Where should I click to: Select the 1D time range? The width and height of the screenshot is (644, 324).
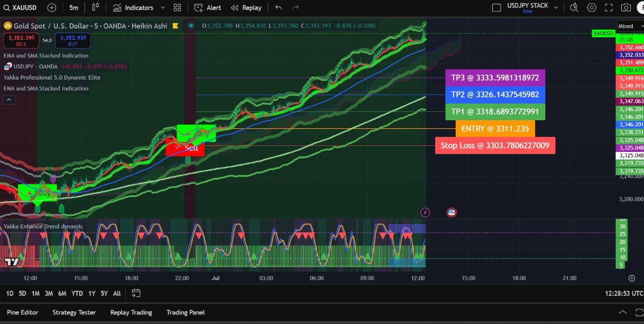click(10, 293)
